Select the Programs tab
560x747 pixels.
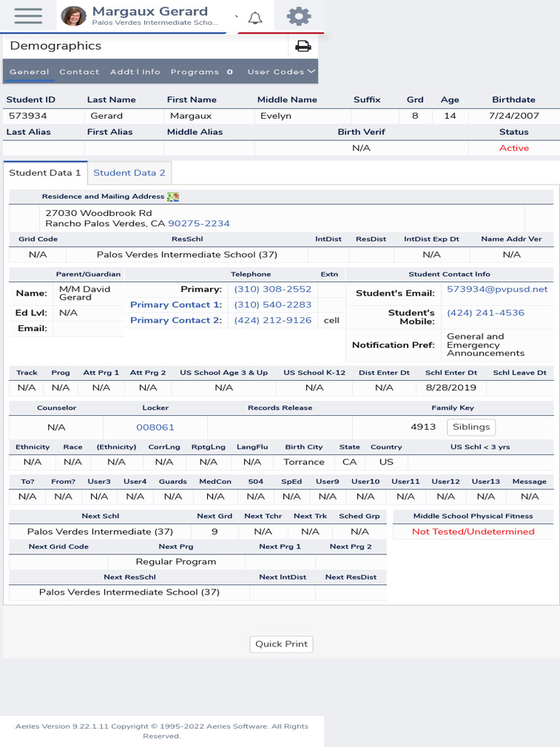click(201, 72)
